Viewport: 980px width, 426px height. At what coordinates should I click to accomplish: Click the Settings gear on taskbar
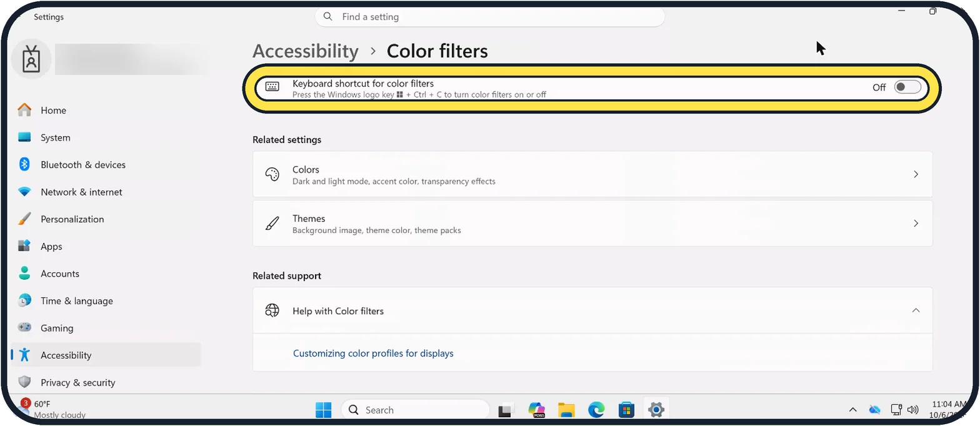656,410
